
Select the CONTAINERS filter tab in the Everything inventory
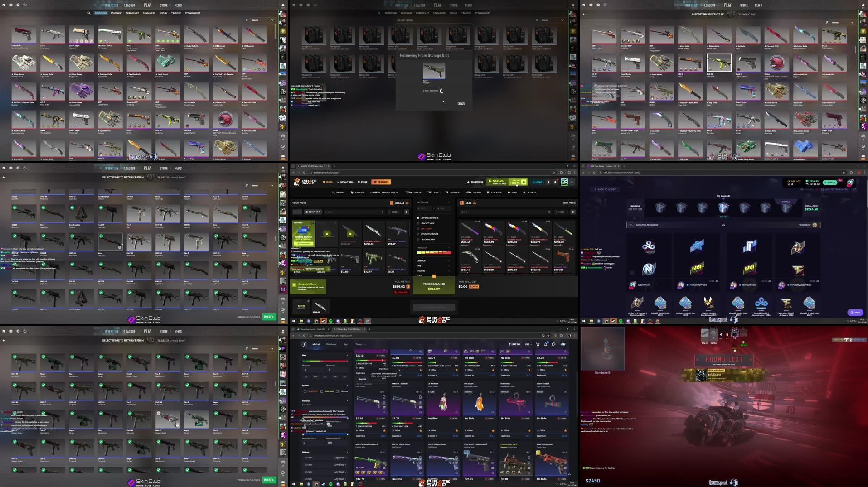[149, 13]
